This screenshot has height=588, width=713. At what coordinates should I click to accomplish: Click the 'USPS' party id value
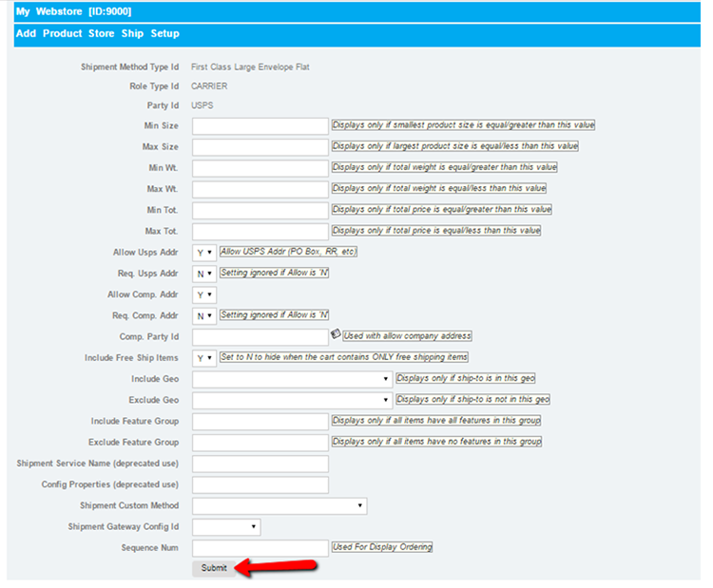pyautogui.click(x=202, y=105)
